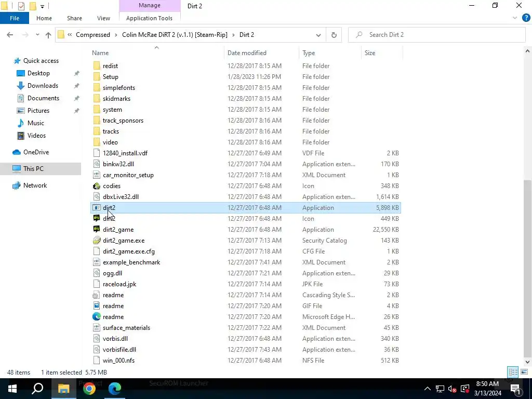532x399 pixels.
Task: Click the Manage contextual tab
Action: click(x=150, y=6)
